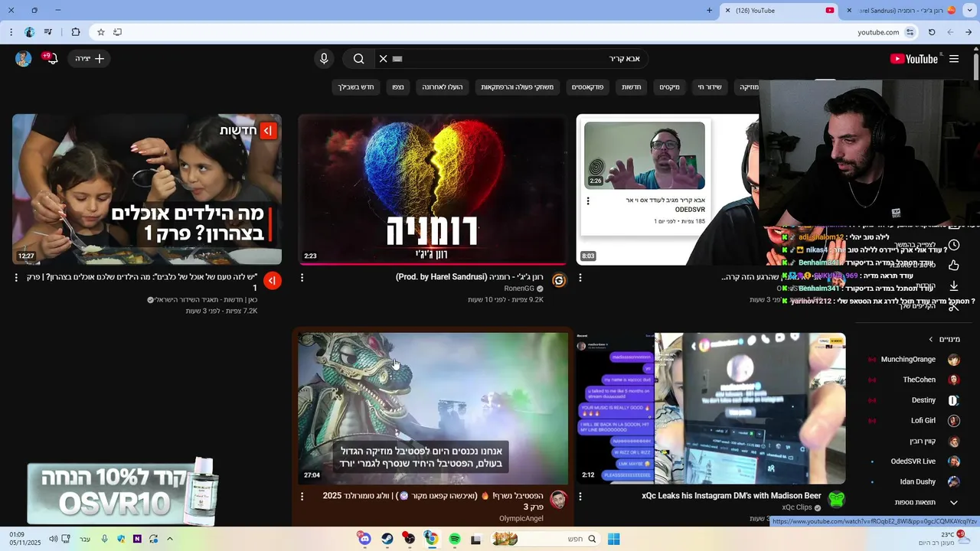Open options for the festival vlog video
This screenshot has height=551, width=980.
coord(302,497)
